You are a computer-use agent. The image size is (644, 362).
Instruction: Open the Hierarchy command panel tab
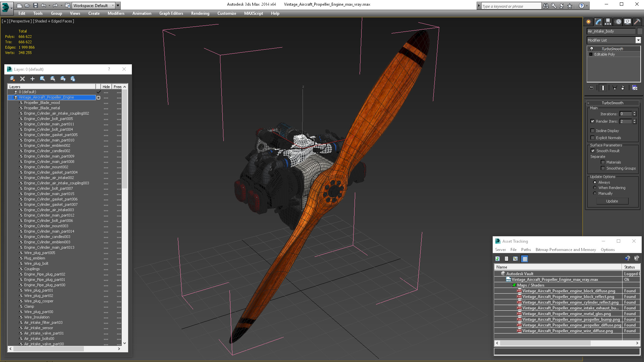[x=608, y=22]
